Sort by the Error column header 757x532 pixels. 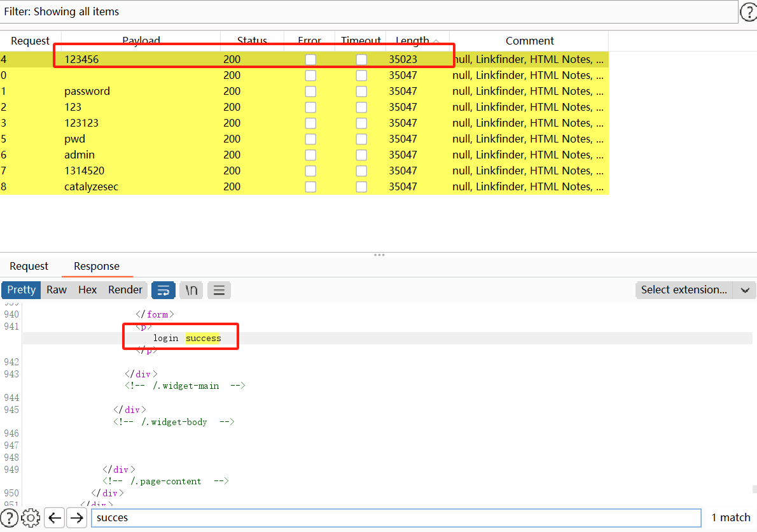tap(309, 41)
